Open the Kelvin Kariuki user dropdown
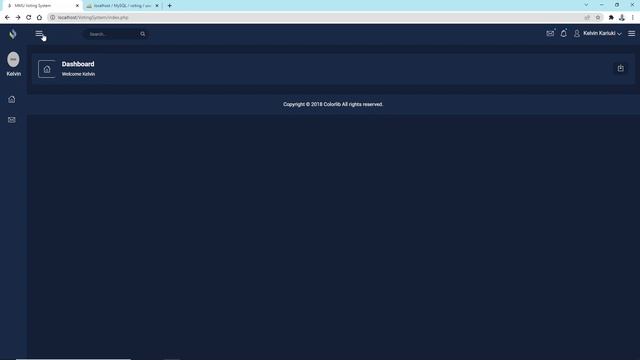The width and height of the screenshot is (640, 360). [598, 33]
